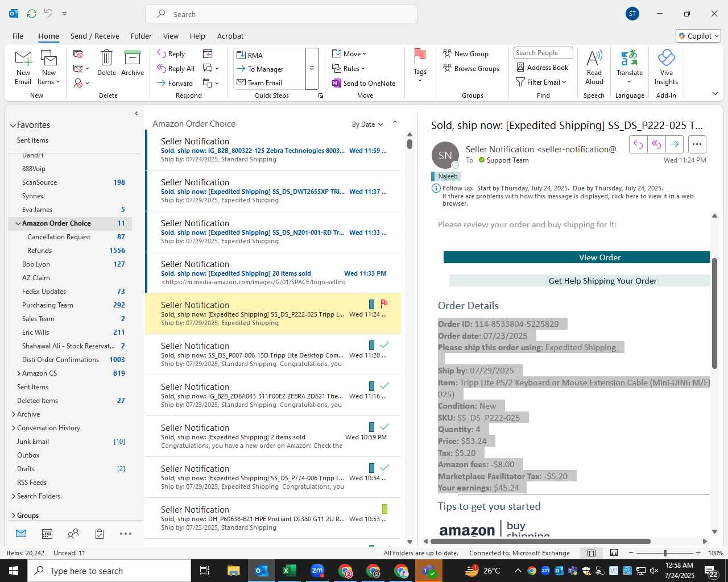Click the top Search box
This screenshot has height=582, width=728.
coord(281,14)
